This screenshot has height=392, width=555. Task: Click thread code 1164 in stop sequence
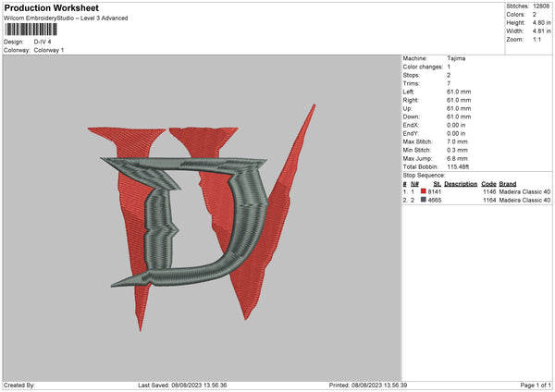489,201
